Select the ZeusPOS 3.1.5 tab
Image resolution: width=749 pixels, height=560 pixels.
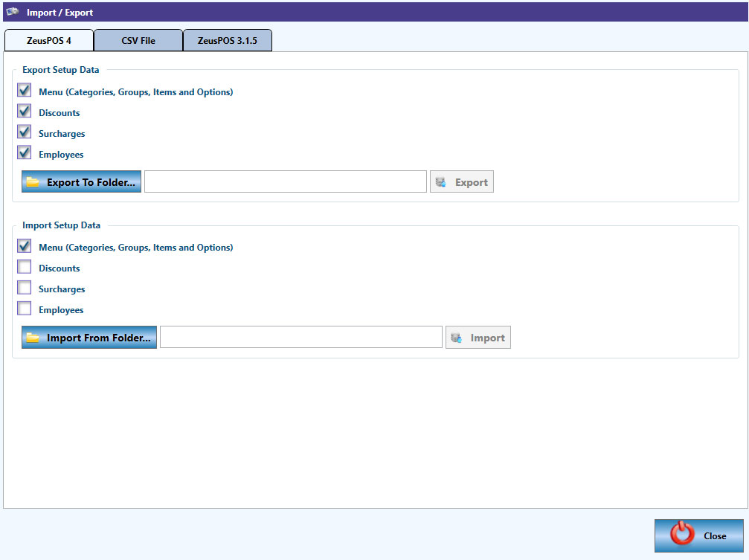click(x=228, y=41)
